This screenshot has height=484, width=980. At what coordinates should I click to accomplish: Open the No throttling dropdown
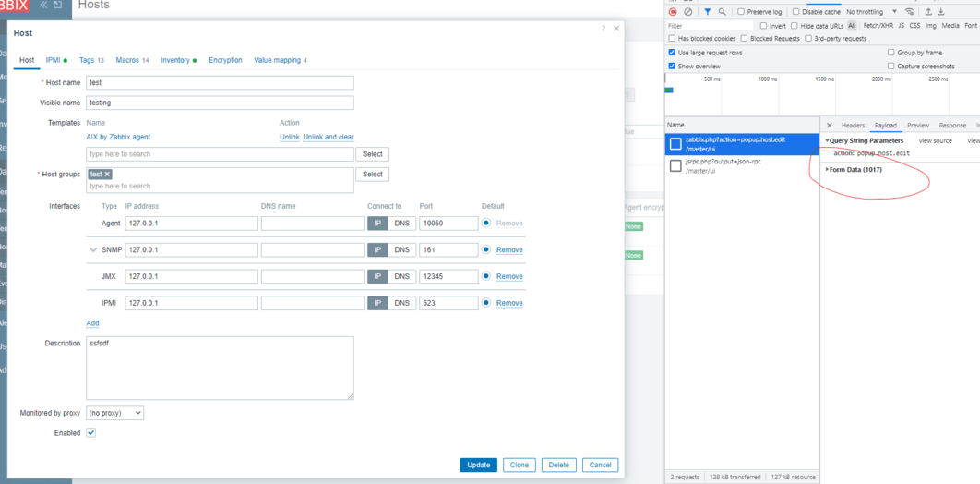click(x=872, y=12)
